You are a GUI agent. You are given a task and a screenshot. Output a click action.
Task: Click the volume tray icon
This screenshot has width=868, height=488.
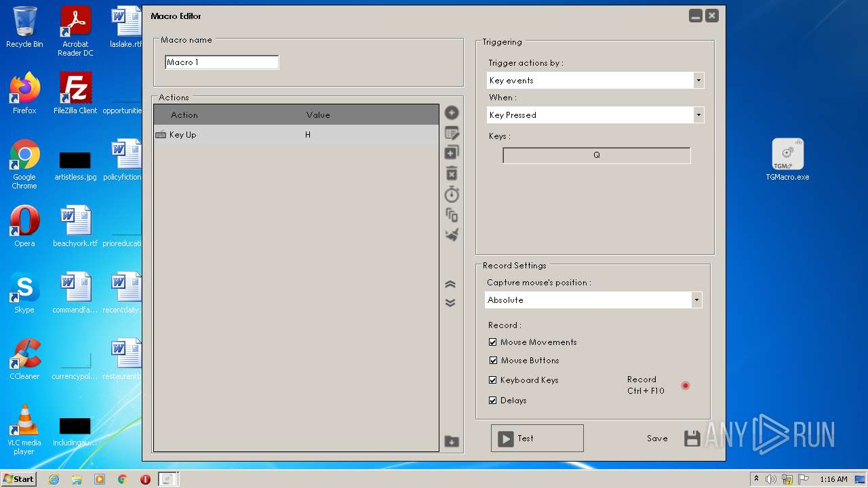(771, 479)
